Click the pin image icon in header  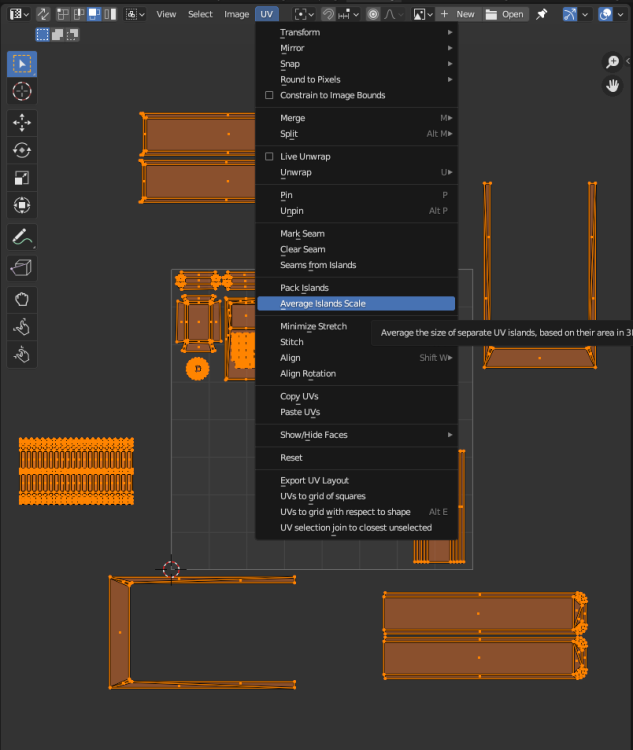tap(542, 14)
